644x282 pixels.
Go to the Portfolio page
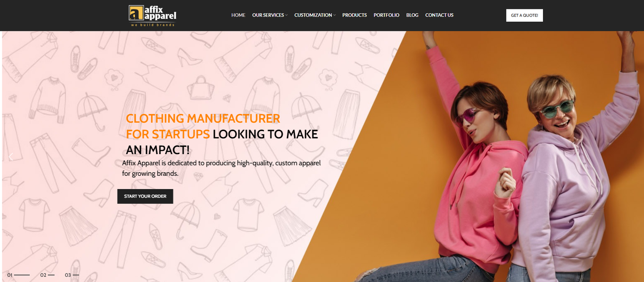[386, 15]
